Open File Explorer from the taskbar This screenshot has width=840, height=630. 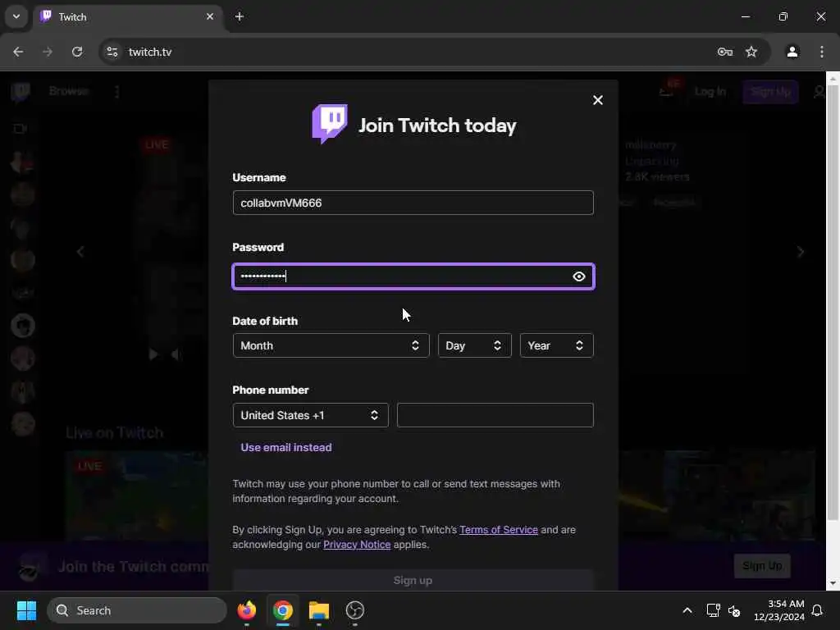[x=319, y=610]
